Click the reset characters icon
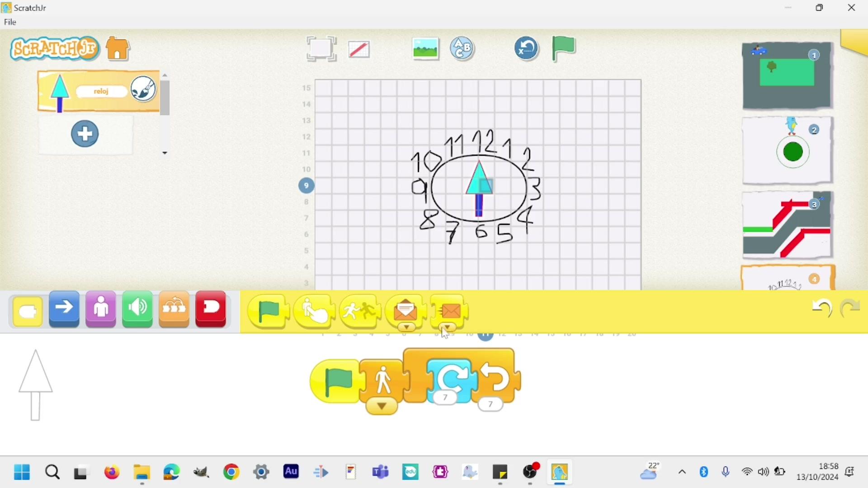This screenshot has width=868, height=488. pyautogui.click(x=527, y=48)
